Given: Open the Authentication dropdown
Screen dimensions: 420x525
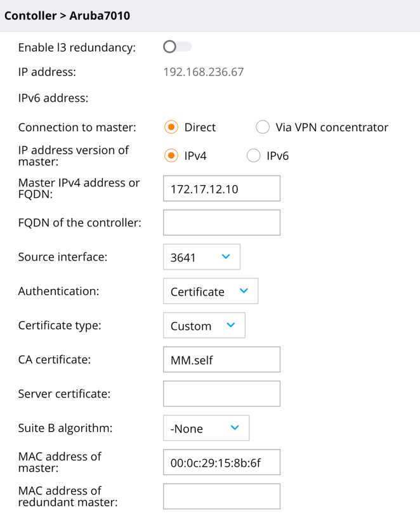Looking at the screenshot, I should click(x=211, y=291).
